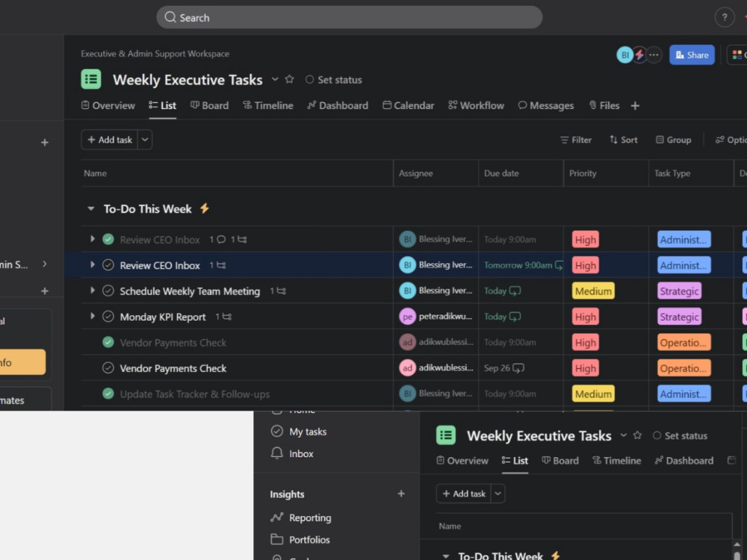Click the plus icon beside Insights in the lower window
The image size is (747, 560).
pyautogui.click(x=401, y=494)
